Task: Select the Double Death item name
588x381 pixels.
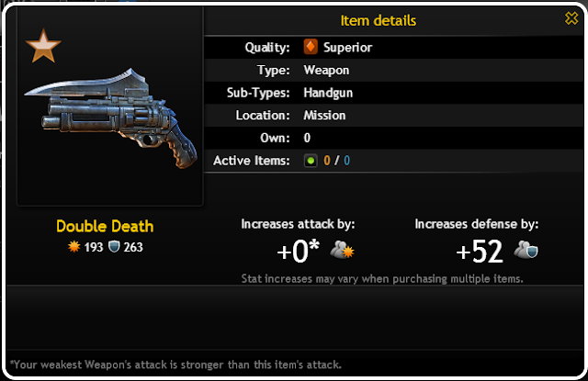Action: [105, 226]
